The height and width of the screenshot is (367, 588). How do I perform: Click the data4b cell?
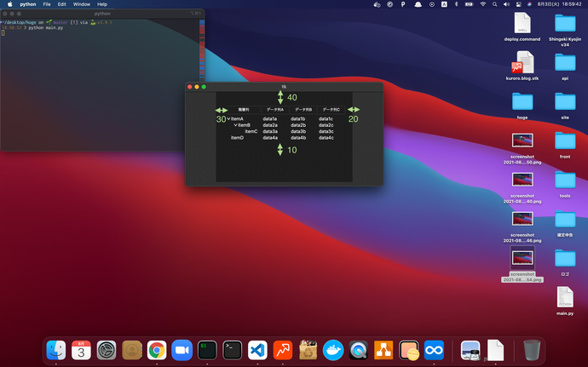(x=298, y=138)
